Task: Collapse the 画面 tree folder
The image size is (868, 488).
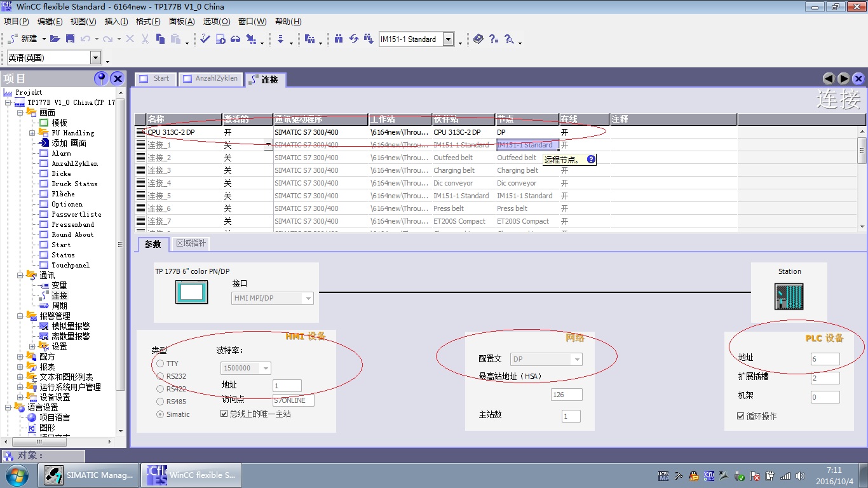Action: click(20, 112)
